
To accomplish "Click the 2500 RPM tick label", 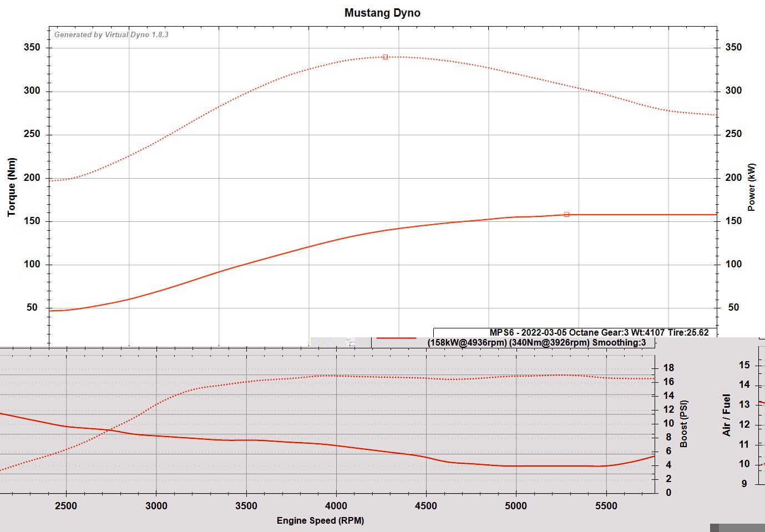I will (66, 506).
